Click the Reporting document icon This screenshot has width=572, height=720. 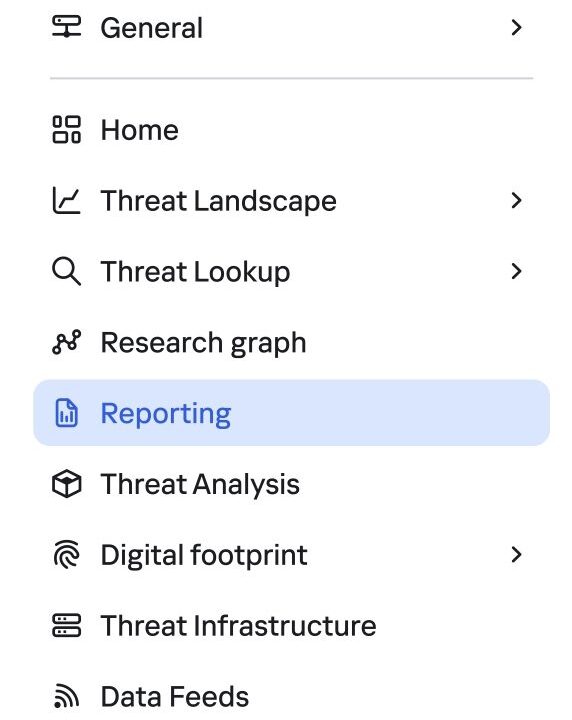tap(67, 413)
